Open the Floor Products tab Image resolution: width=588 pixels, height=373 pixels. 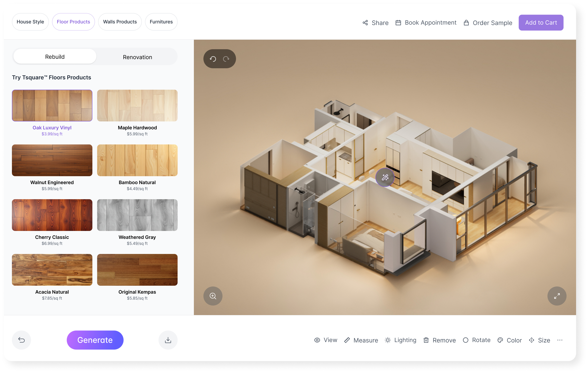[x=73, y=22]
